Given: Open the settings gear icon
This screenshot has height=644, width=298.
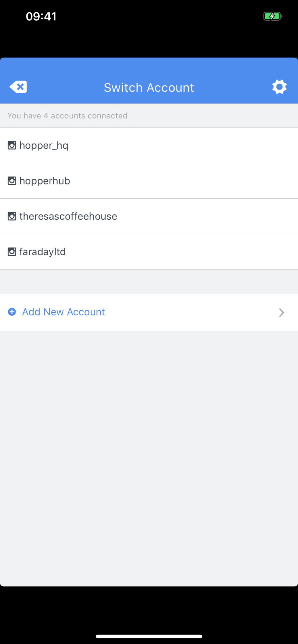Looking at the screenshot, I should pos(279,87).
